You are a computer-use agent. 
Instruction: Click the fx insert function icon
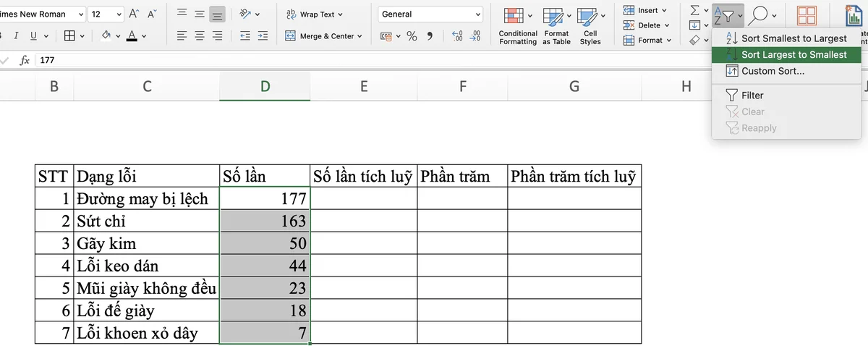24,61
